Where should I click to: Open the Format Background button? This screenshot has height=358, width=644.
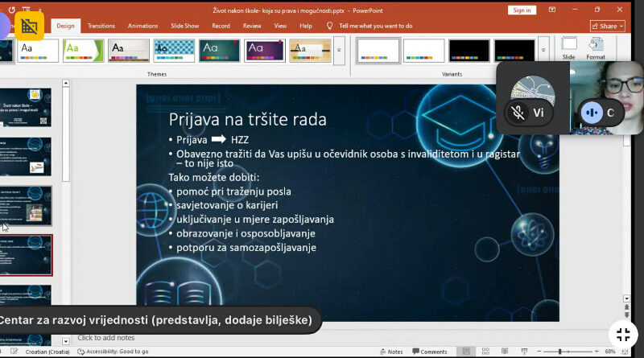click(x=596, y=48)
